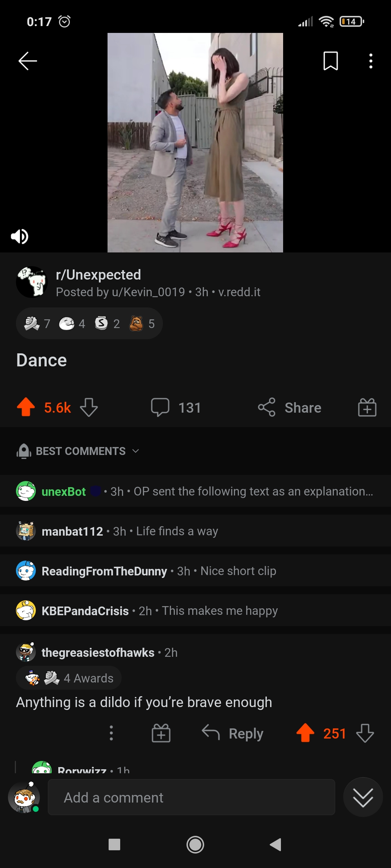This screenshot has height=868, width=391.
Task: Upvote the Dance post
Action: coord(26,408)
